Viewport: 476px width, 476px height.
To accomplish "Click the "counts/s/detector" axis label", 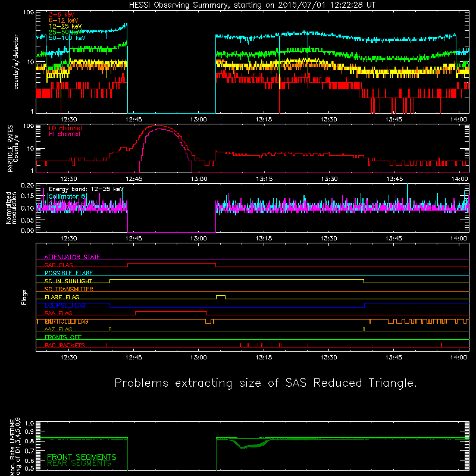I will click(16, 62).
